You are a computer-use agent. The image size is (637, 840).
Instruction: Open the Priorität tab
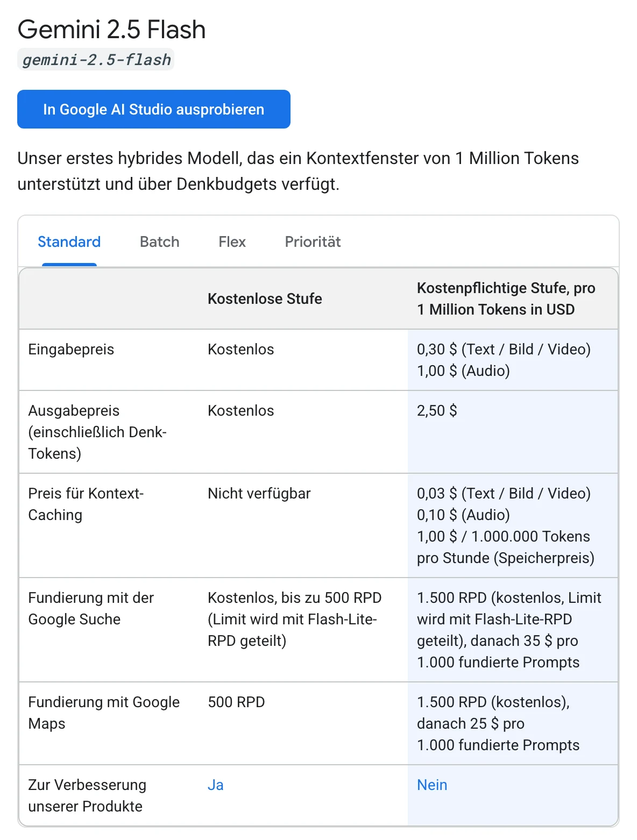coord(313,242)
